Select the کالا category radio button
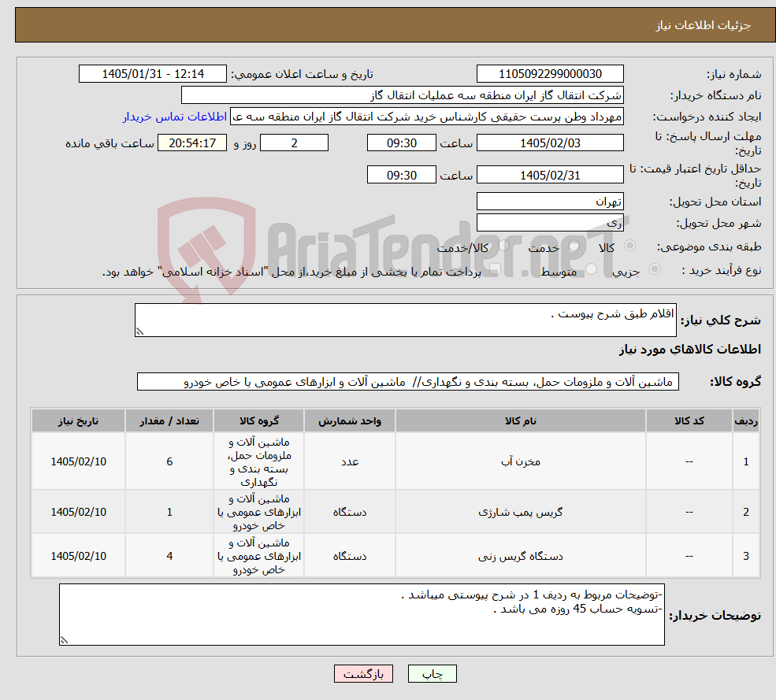 (x=630, y=246)
